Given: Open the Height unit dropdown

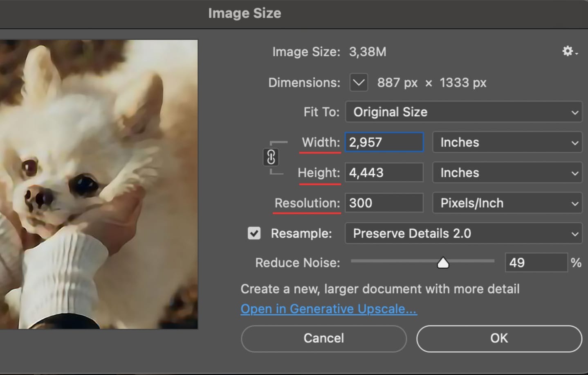Looking at the screenshot, I should click(x=507, y=172).
